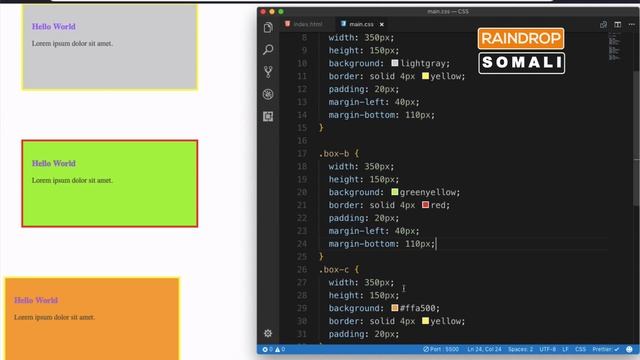This screenshot has height=360, width=640.
Task: Open the Source Control icon
Action: 268,72
